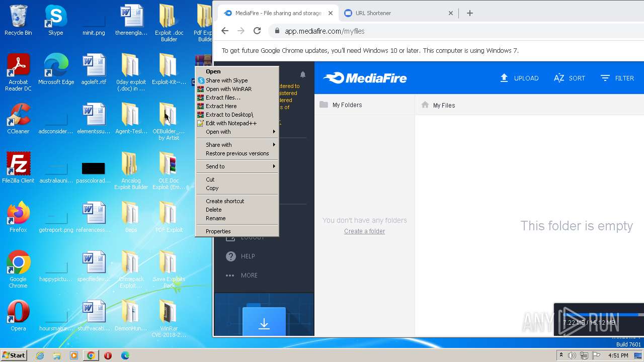Image resolution: width=644 pixels, height=362 pixels.
Task: Select the Exploit .doc Builder folder
Action: click(169, 23)
